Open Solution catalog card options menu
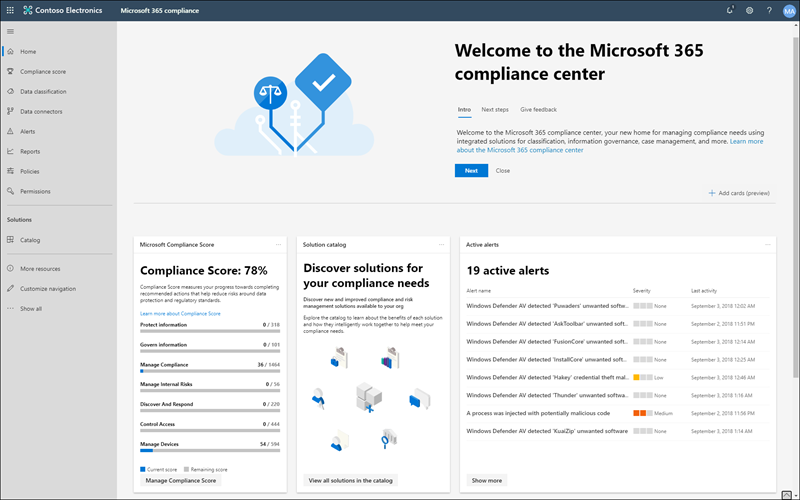The width and height of the screenshot is (800, 500). [x=442, y=245]
